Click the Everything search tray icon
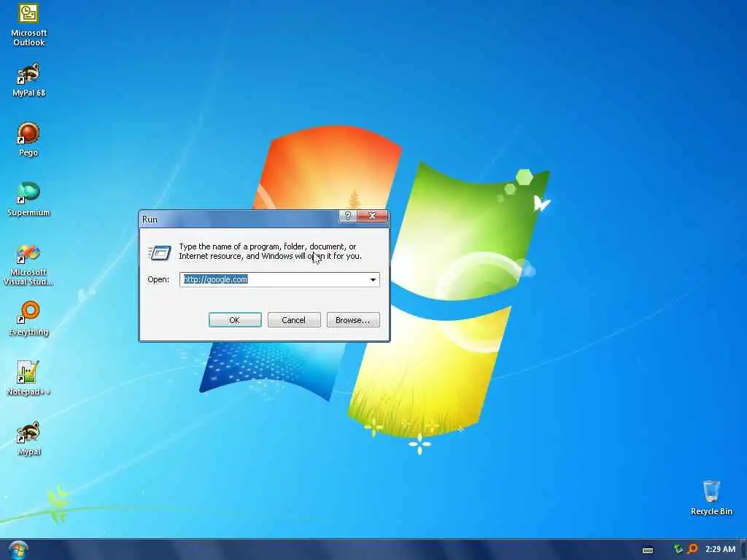 693,549
